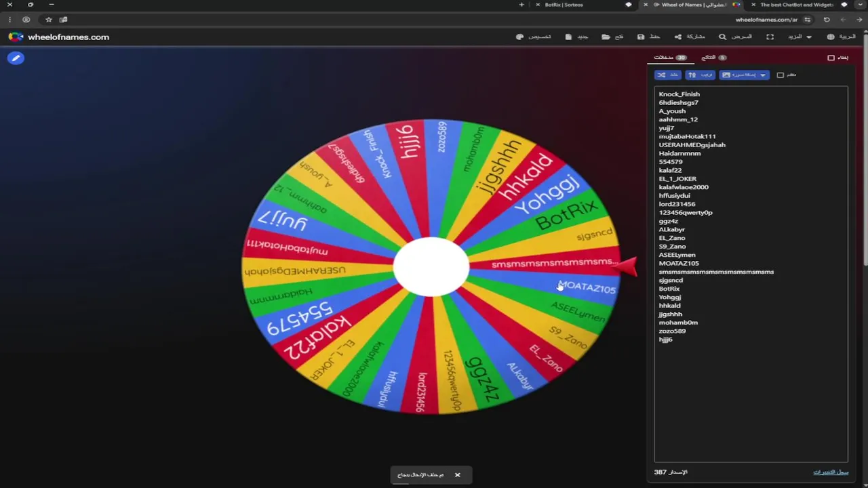Open a saved wheel via folder icon

pyautogui.click(x=605, y=37)
